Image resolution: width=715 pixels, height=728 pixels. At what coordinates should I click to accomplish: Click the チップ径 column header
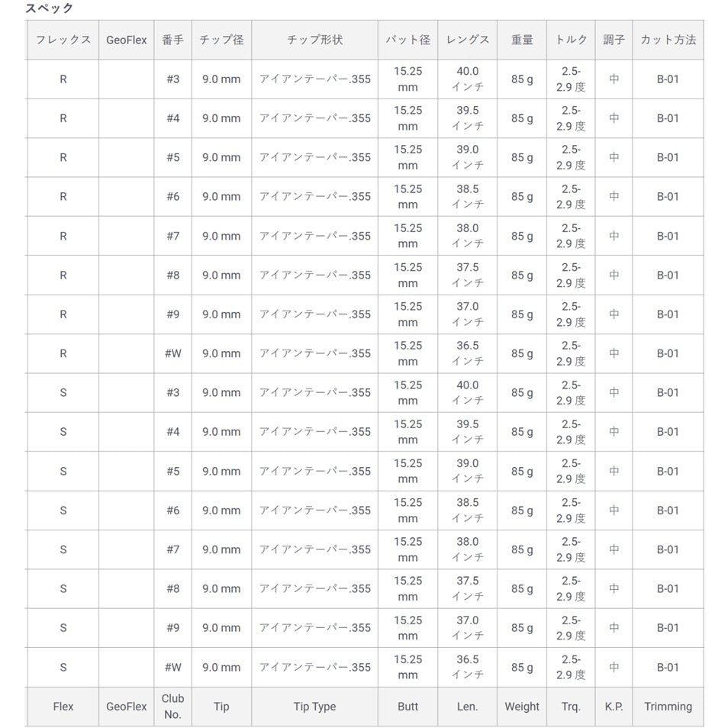tap(221, 40)
